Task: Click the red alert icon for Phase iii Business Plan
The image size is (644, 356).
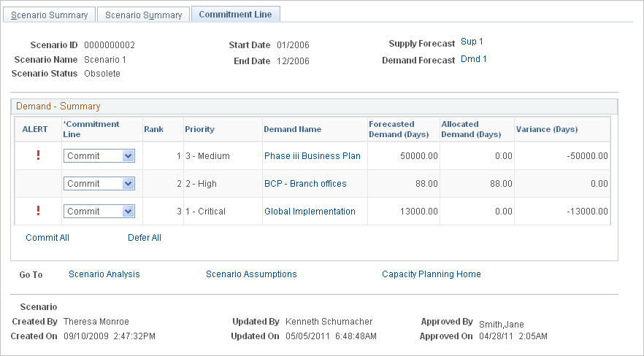Action: [38, 155]
